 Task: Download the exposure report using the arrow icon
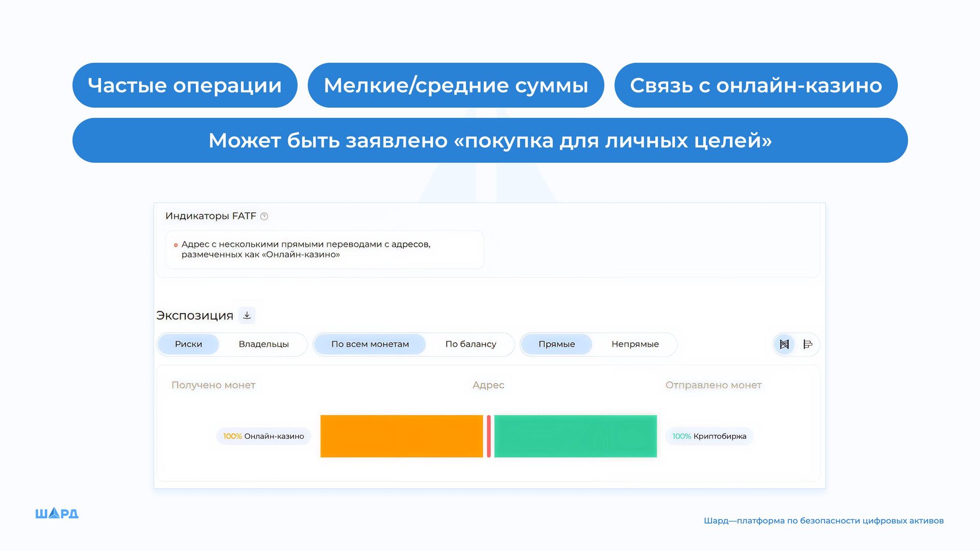pyautogui.click(x=247, y=315)
